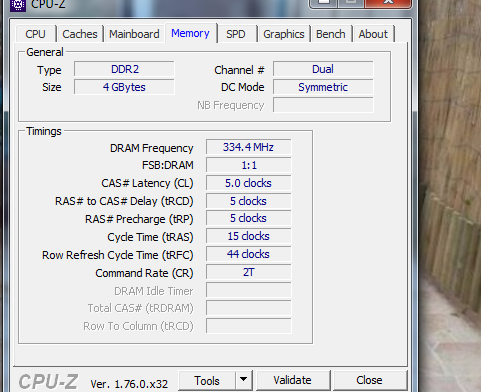
Task: Switch to the CPU tab
Action: tap(35, 34)
